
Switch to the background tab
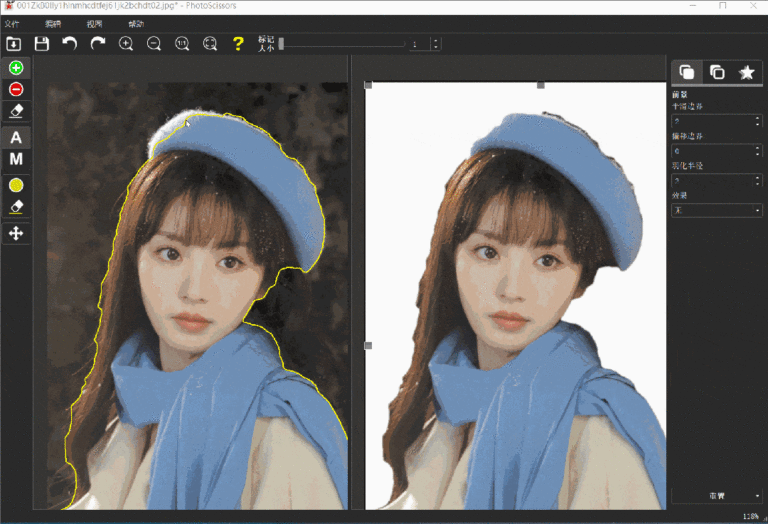(716, 72)
